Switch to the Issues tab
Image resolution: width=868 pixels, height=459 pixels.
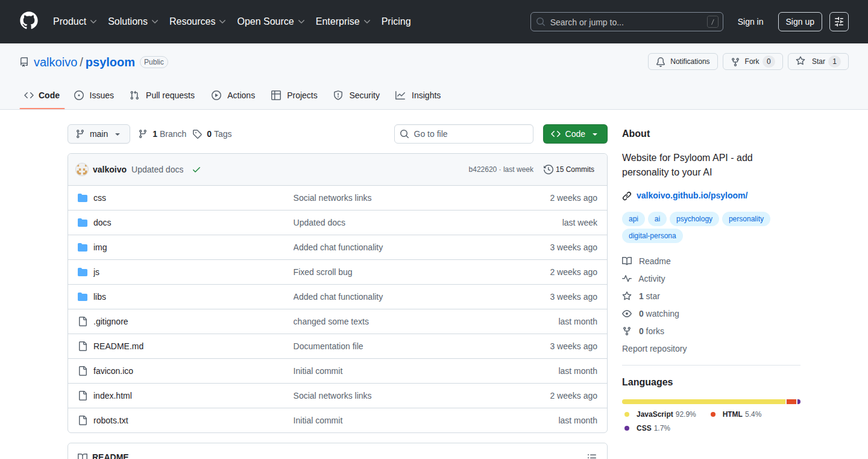click(94, 95)
